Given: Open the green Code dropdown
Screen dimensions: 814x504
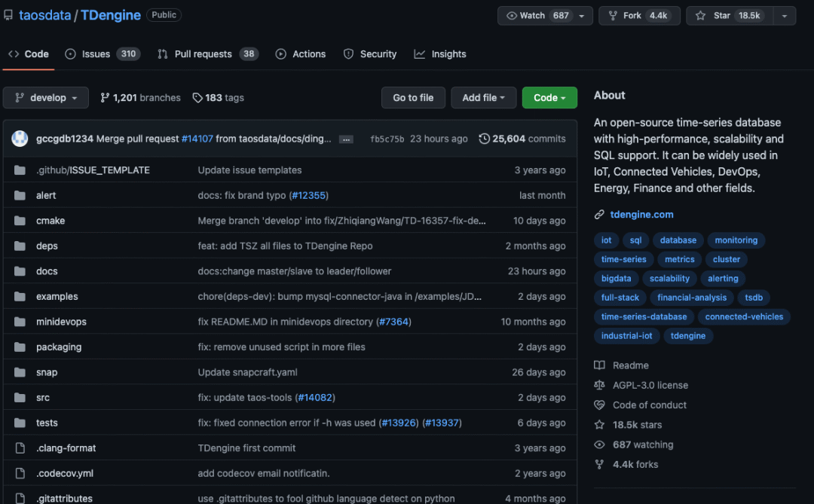Looking at the screenshot, I should pos(549,98).
